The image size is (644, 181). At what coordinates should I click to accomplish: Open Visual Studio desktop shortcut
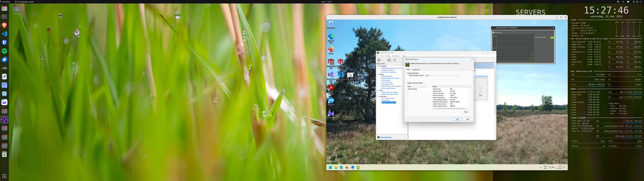tap(331, 76)
